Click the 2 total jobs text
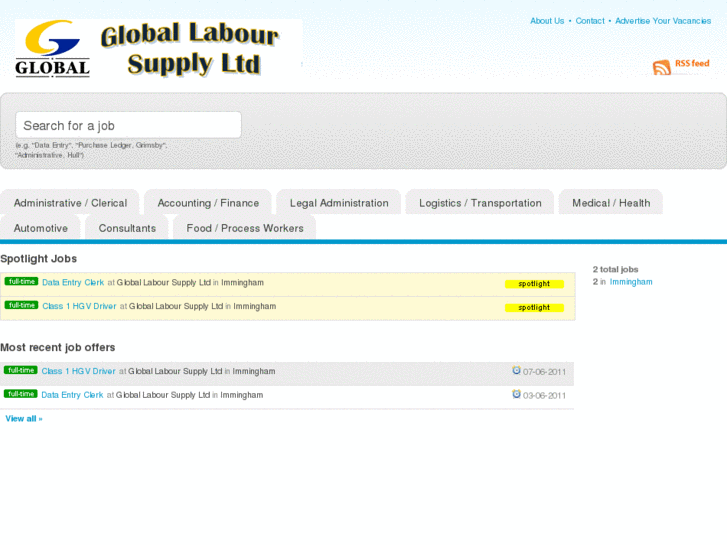727x545 pixels. pyautogui.click(x=615, y=269)
